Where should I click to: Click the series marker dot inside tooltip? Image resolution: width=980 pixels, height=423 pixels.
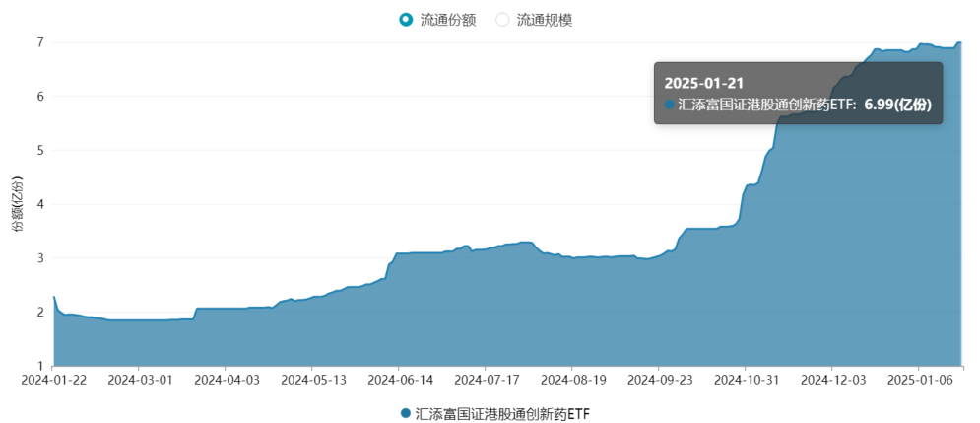670,106
